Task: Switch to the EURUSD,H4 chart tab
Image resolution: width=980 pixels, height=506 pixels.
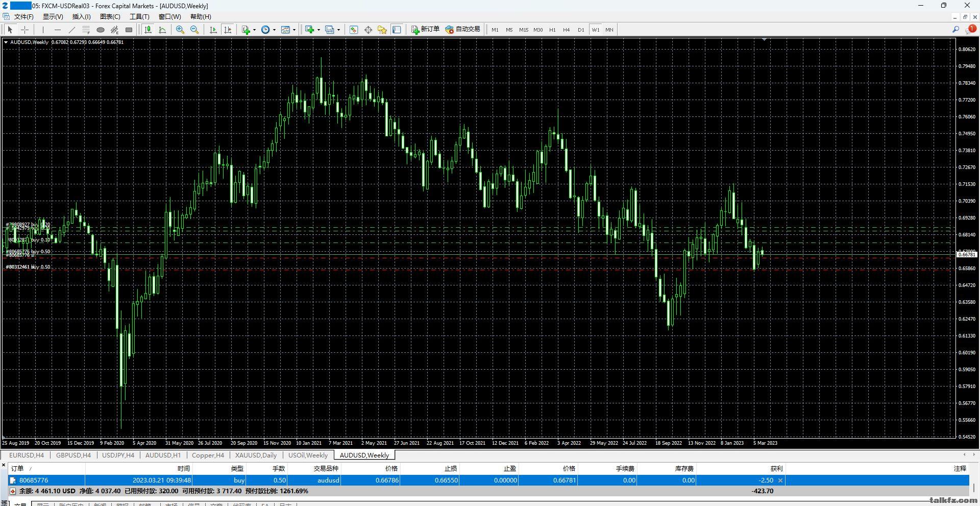Action: (x=27, y=455)
